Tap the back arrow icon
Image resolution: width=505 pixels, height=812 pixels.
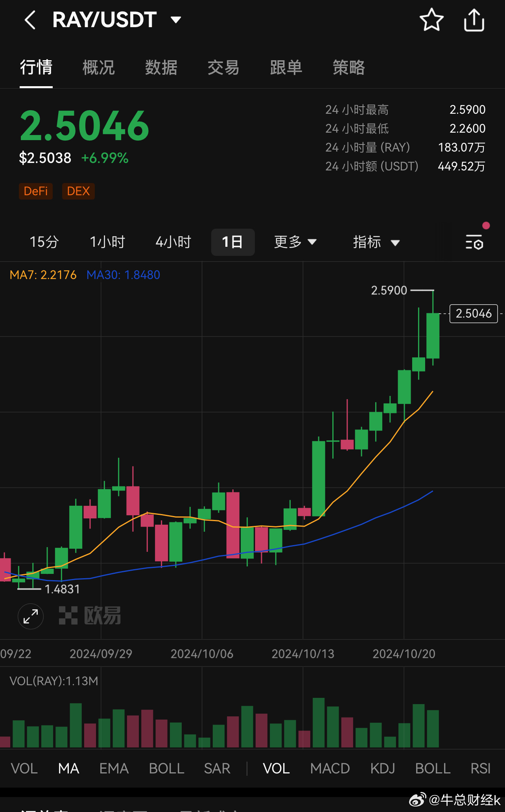pos(30,20)
